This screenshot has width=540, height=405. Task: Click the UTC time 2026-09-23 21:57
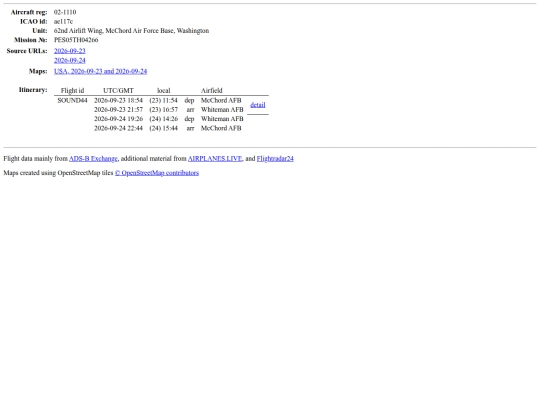coord(118,110)
